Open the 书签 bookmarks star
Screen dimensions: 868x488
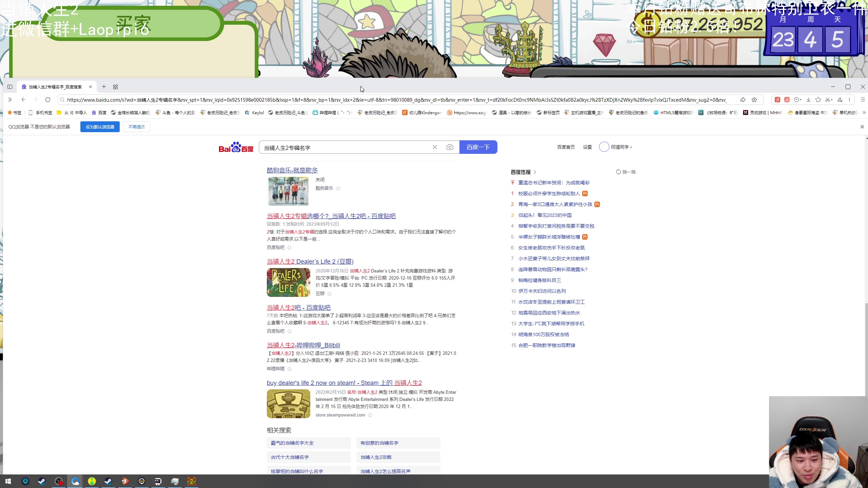(x=15, y=113)
